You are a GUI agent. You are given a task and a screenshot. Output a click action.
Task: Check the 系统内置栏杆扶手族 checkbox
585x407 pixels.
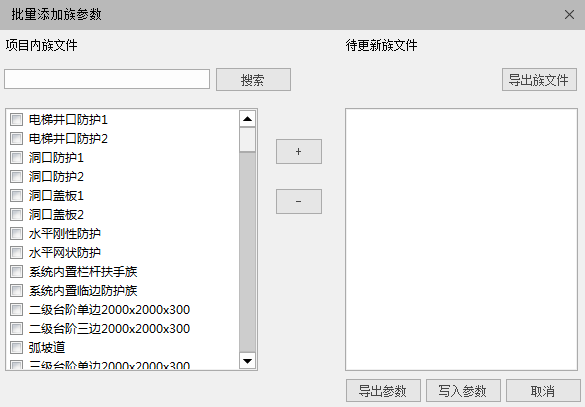click(x=16, y=272)
